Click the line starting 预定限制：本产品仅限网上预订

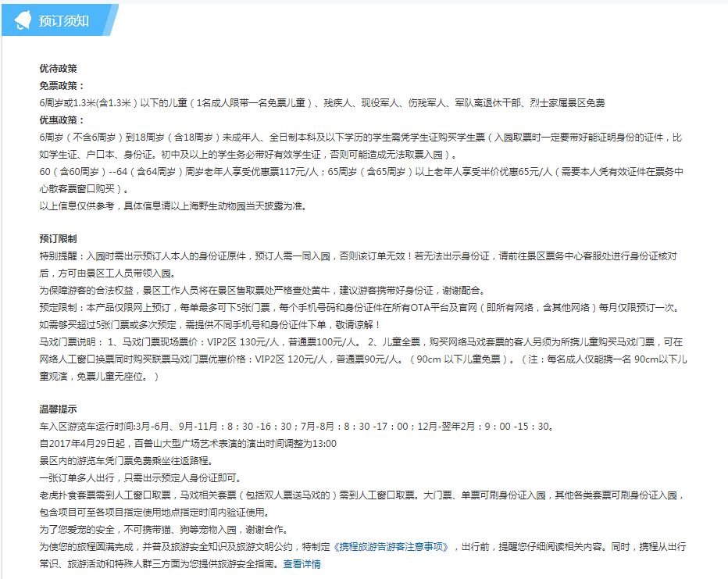coord(361,307)
